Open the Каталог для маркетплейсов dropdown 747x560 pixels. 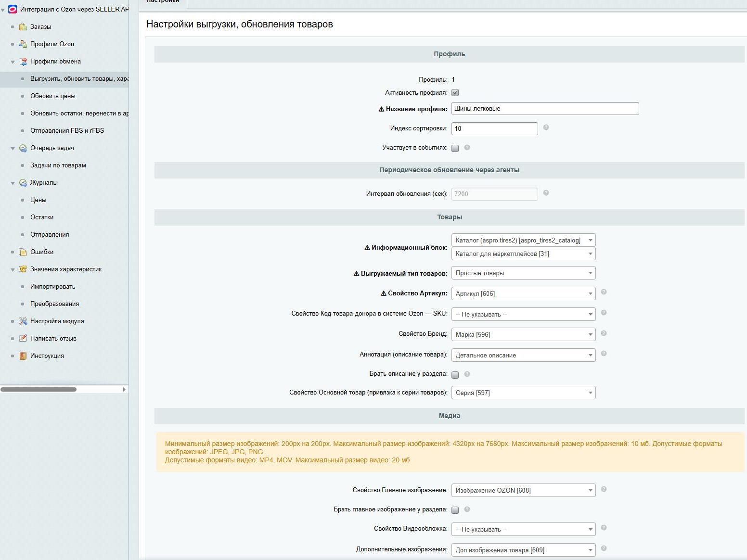tap(523, 254)
